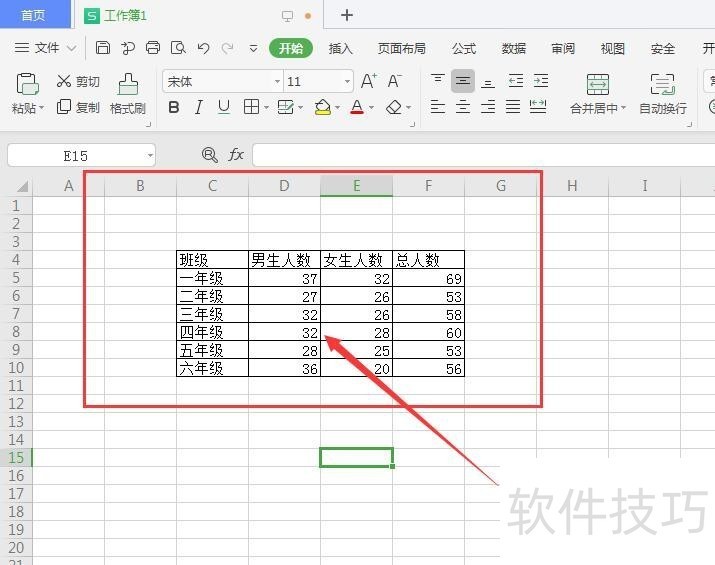Expand the font color dropdown arrow
715x565 pixels.
tap(371, 108)
